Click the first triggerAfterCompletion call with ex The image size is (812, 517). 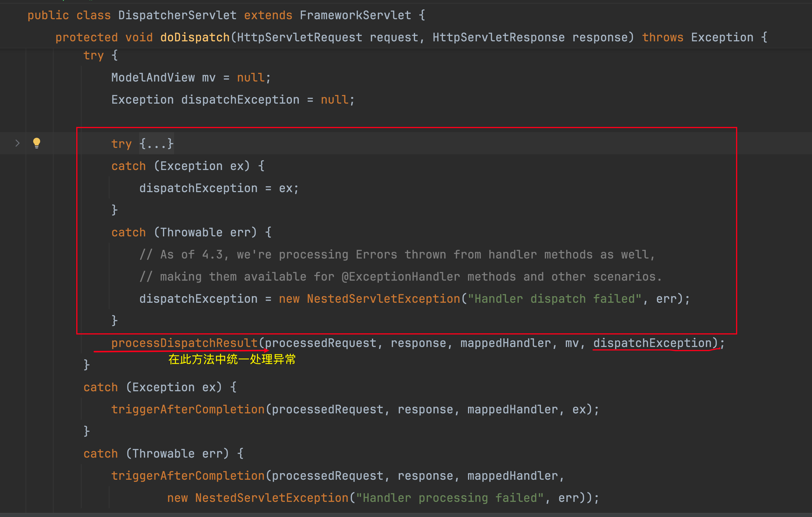188,409
